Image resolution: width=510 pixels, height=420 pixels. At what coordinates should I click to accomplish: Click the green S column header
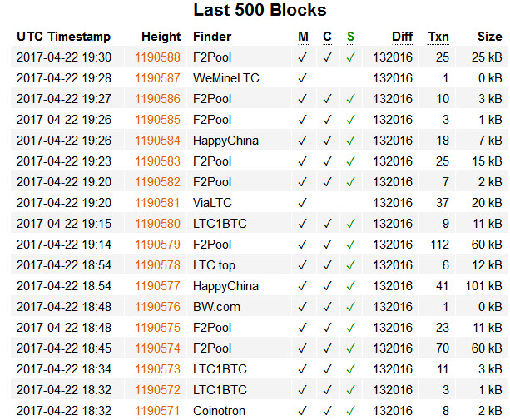point(350,37)
